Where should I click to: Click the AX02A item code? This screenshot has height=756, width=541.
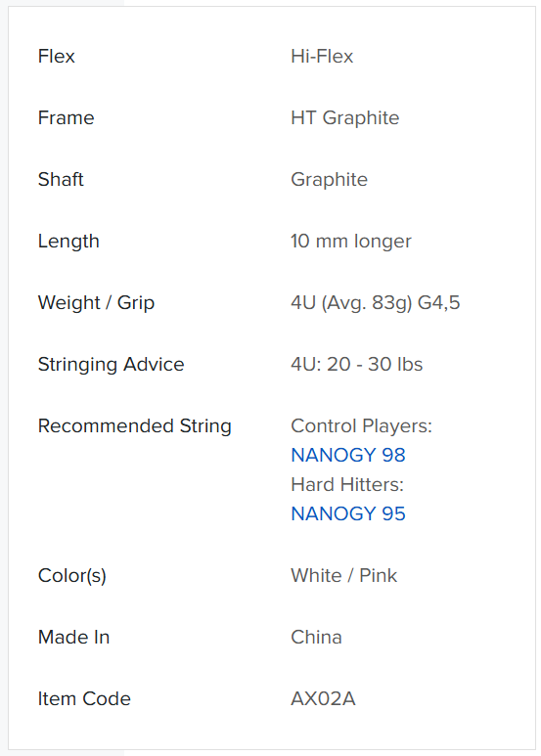coord(323,699)
